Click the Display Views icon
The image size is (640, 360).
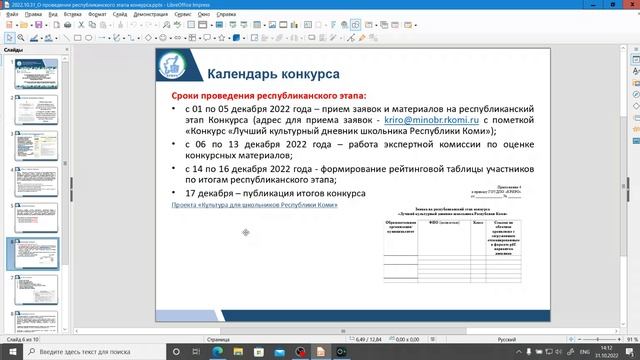[202, 25]
